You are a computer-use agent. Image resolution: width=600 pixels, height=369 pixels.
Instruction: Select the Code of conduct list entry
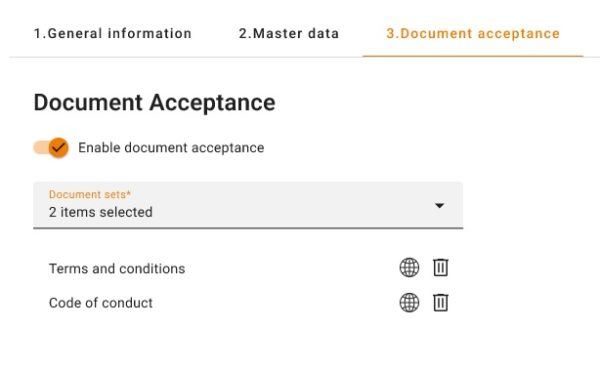(101, 303)
